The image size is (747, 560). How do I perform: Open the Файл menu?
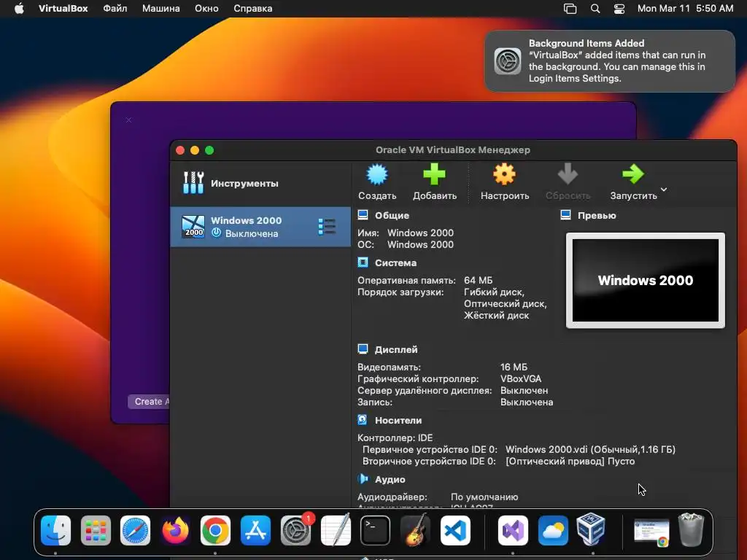[x=115, y=9]
